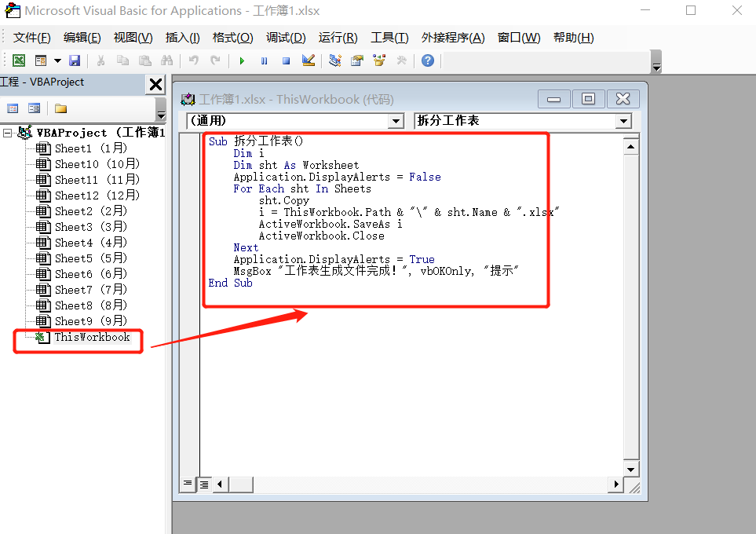Image resolution: width=756 pixels, height=534 pixels.
Task: Open the 运行(R) menu
Action: 338,38
